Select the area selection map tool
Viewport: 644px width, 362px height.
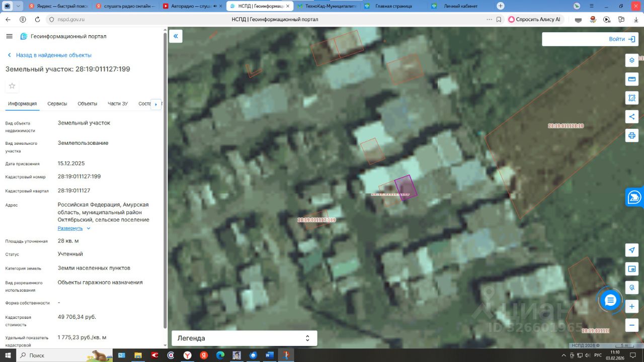coord(631,98)
